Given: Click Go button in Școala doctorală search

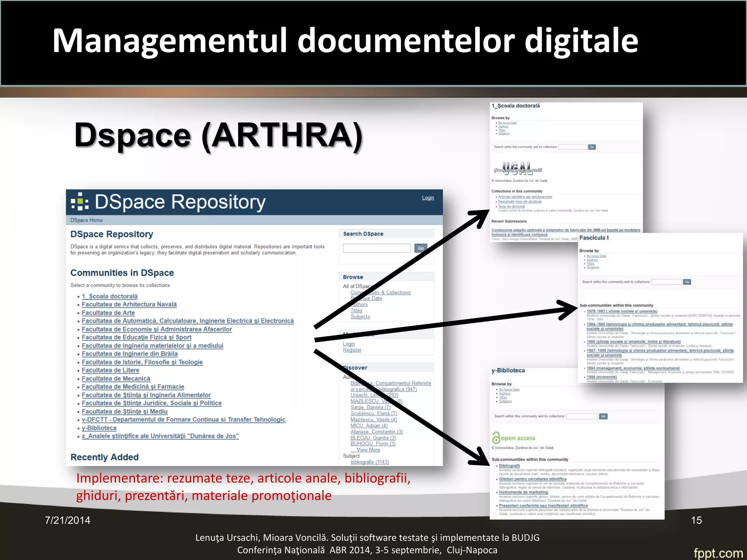Looking at the screenshot, I should [x=592, y=147].
